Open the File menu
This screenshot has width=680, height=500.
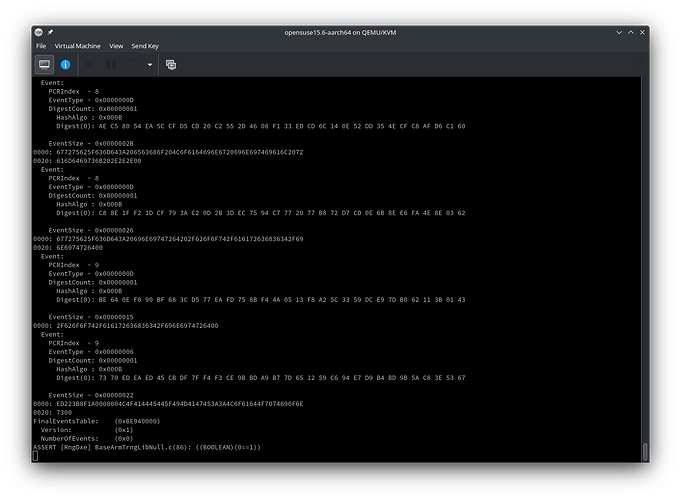click(41, 46)
